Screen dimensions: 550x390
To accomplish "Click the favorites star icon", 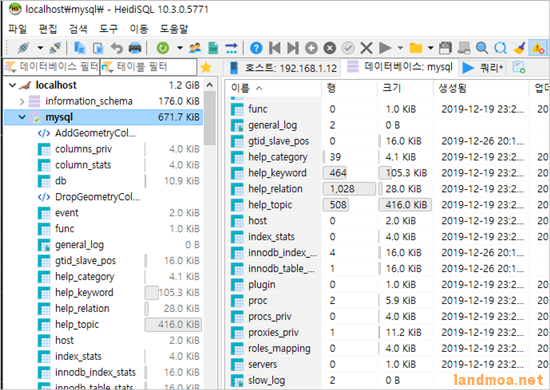I will 206,67.
